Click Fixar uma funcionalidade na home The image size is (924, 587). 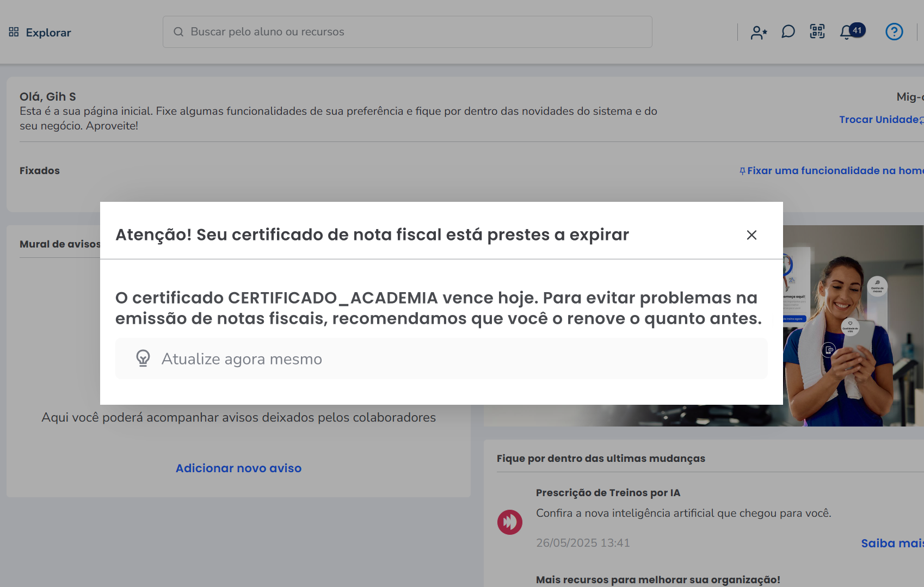pos(833,171)
